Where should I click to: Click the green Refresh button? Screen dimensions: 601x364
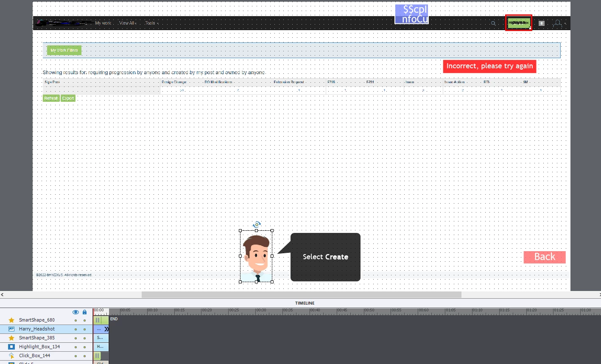click(x=51, y=98)
